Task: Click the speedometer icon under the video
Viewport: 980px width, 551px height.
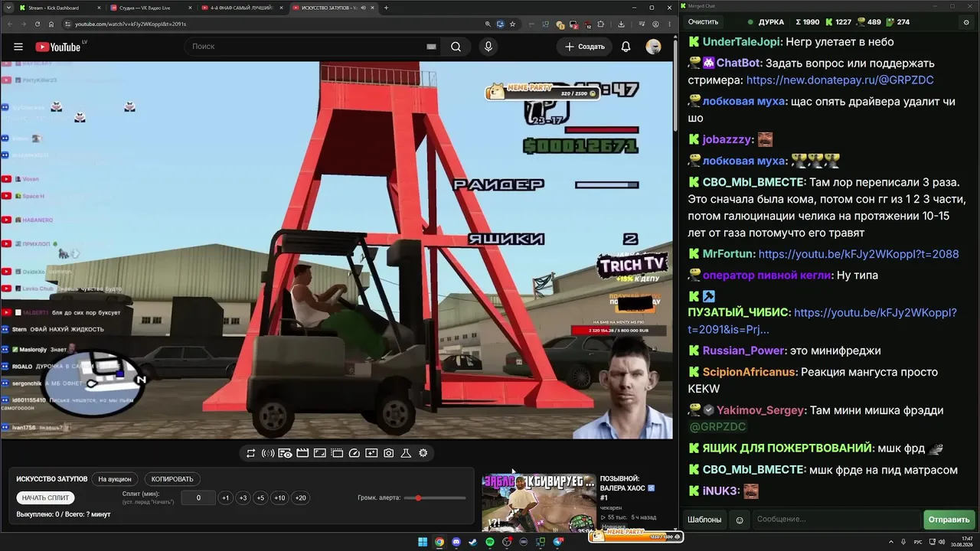Action: coord(354,453)
